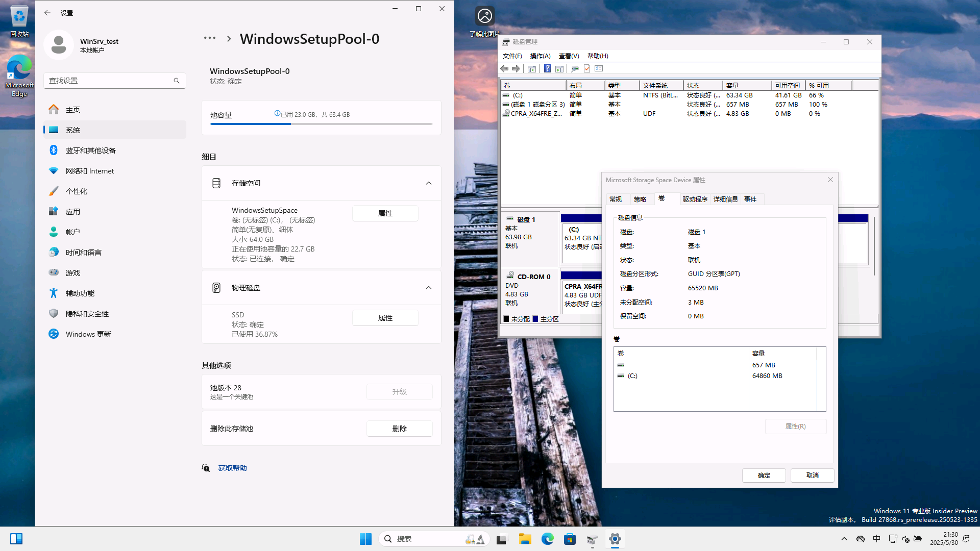
Task: Open Task View on taskbar
Action: pos(502,539)
